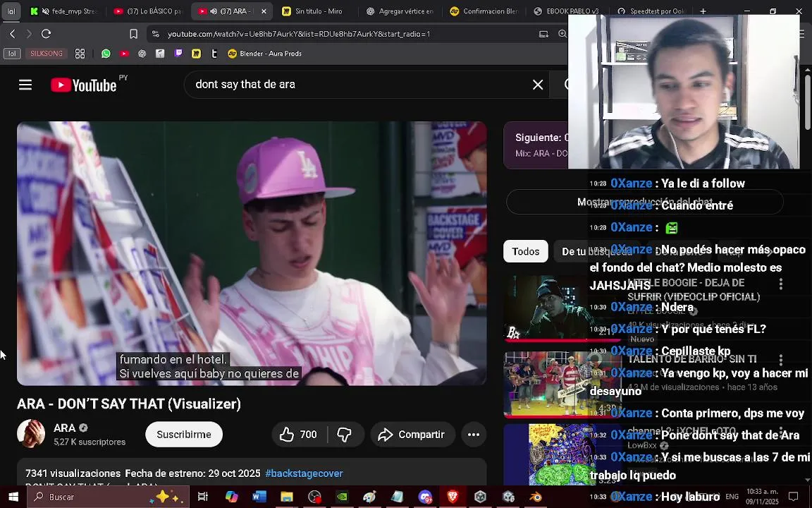Open the ChatGPT bookmark icon
The width and height of the screenshot is (812, 508).
point(142,54)
